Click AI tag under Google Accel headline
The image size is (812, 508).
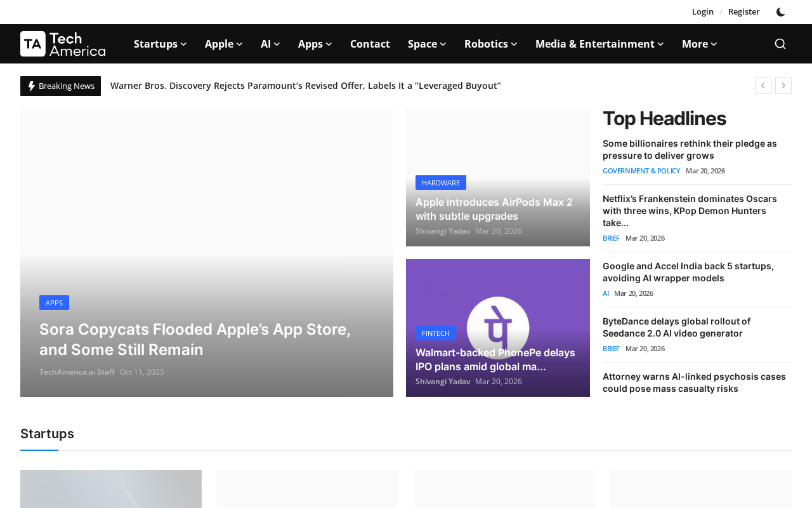606,293
